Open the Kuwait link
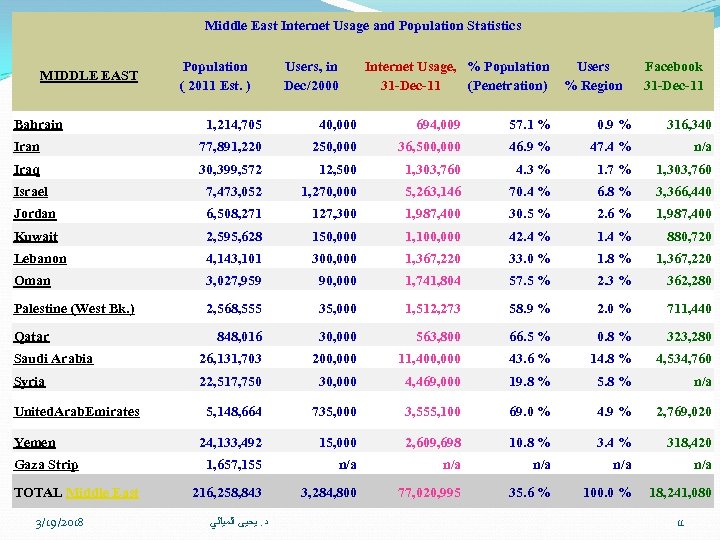Viewport: 720px width, 540px height. (x=36, y=237)
